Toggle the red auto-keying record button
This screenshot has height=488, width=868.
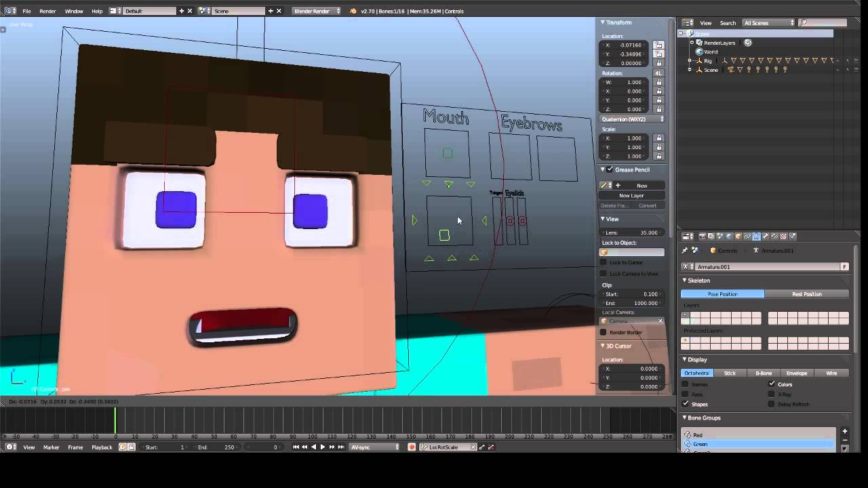pos(412,447)
